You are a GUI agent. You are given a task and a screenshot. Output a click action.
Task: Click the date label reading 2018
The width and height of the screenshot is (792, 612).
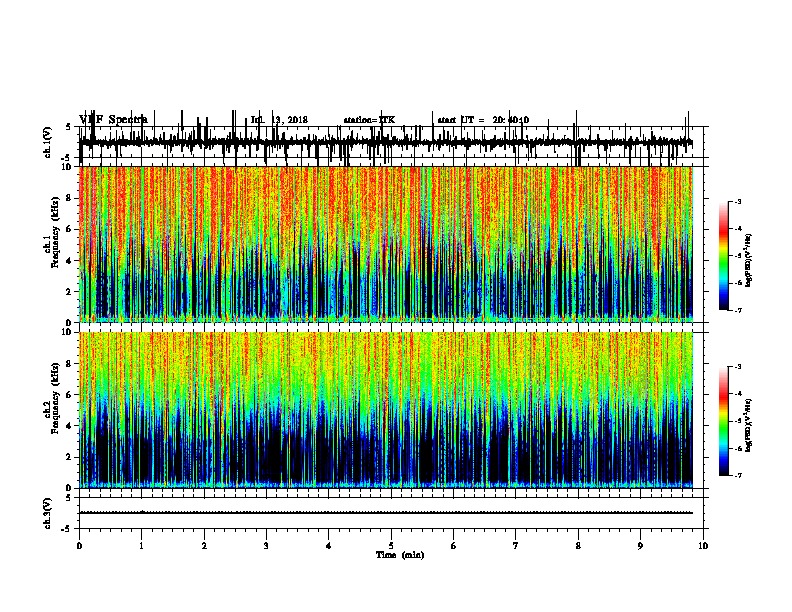coord(298,120)
